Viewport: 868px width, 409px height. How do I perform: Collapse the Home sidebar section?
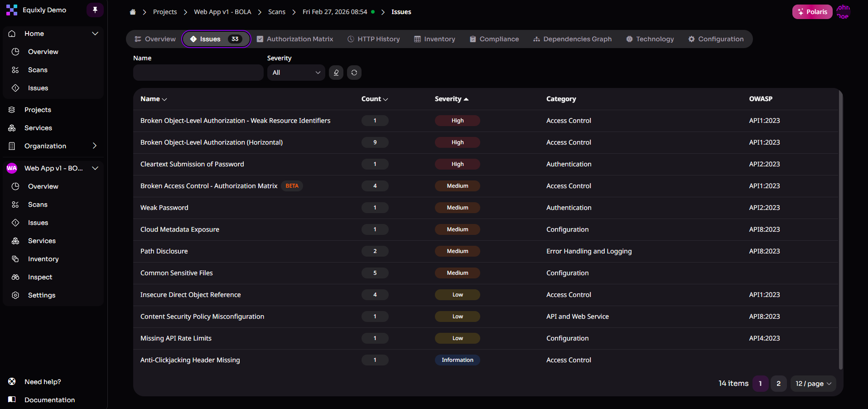pyautogui.click(x=95, y=34)
